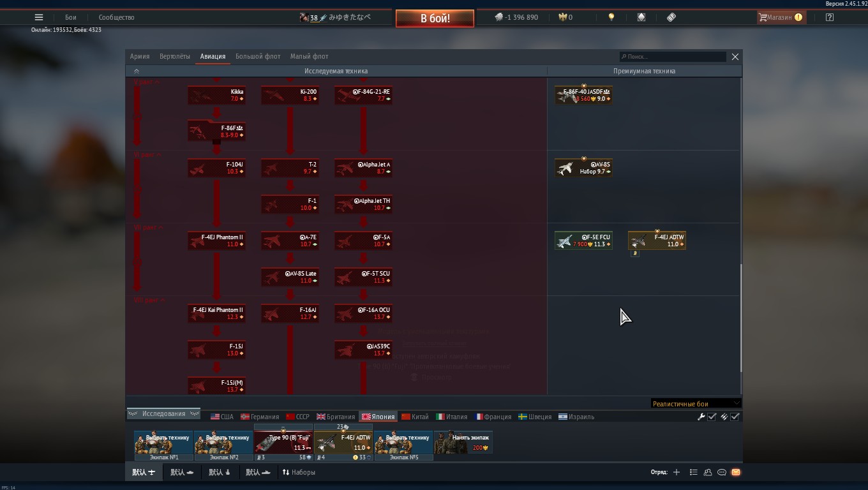Viewport: 868px width, 490px height.
Task: Toggle the auto-repair wrench checkbox
Action: [712, 417]
